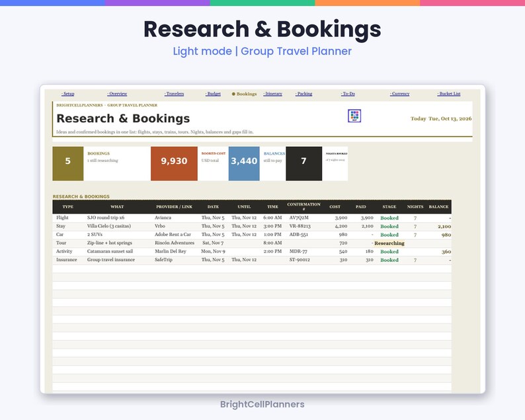Select the Rincón Adventures provider cell

(175, 243)
